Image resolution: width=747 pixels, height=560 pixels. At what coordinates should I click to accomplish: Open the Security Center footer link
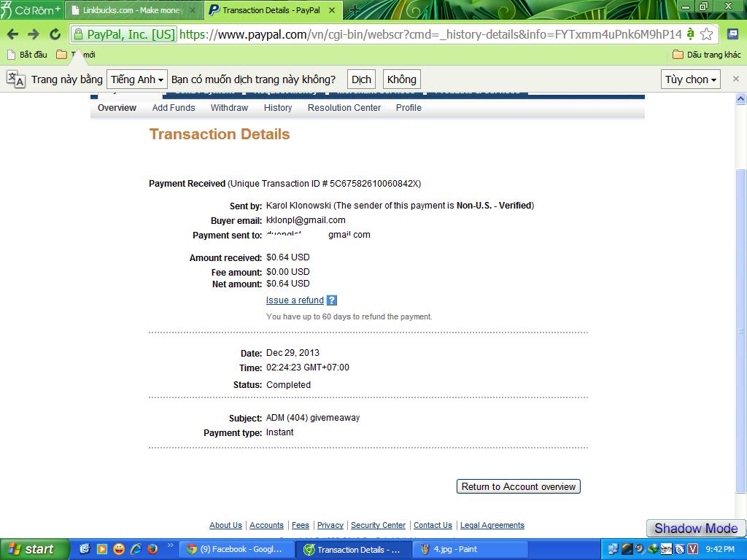[379, 525]
